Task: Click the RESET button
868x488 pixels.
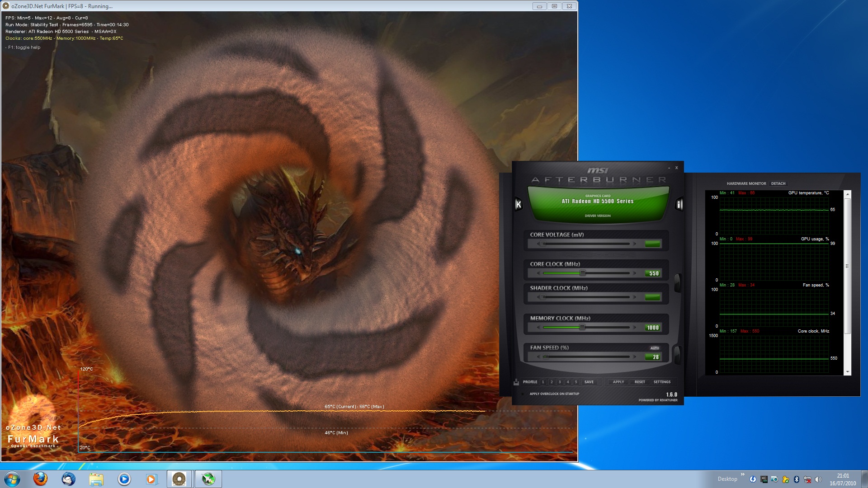Action: [x=640, y=382]
